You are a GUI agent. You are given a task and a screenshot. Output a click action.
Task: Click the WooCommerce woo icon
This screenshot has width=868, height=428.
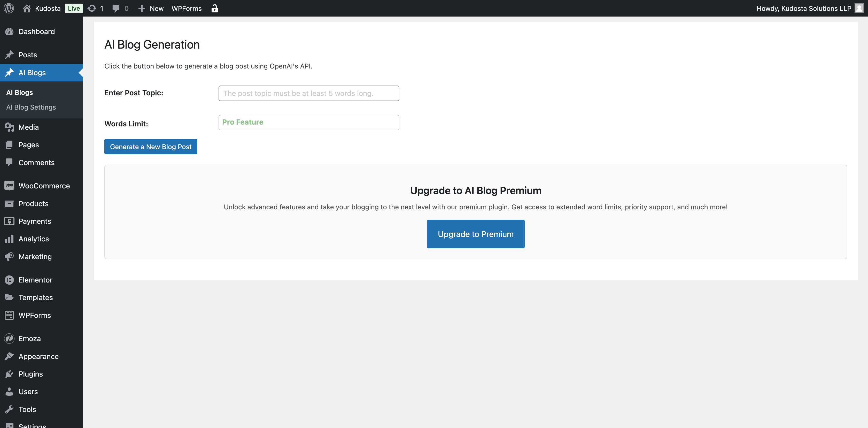coord(10,185)
